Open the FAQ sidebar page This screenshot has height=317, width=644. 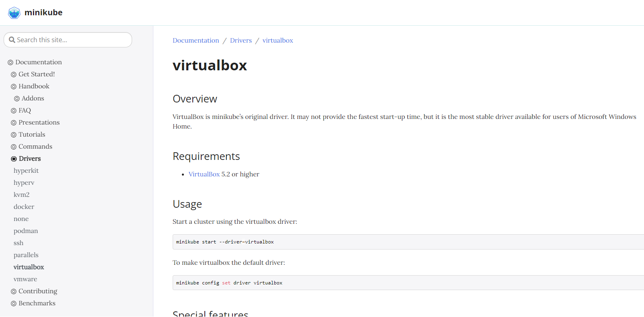click(x=24, y=110)
